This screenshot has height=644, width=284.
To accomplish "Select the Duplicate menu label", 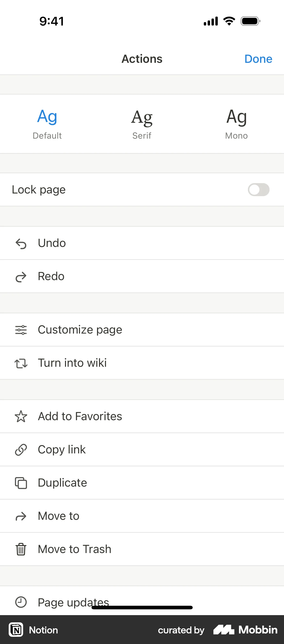I will tap(62, 483).
